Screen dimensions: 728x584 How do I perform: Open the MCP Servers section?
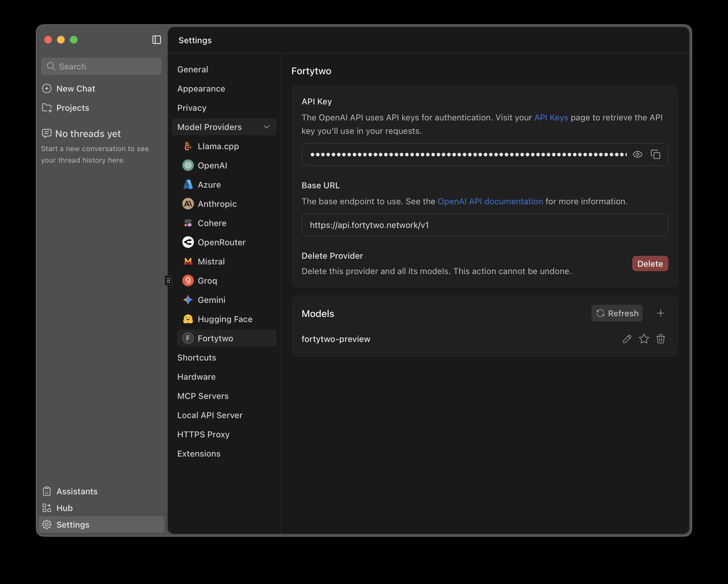coord(203,396)
